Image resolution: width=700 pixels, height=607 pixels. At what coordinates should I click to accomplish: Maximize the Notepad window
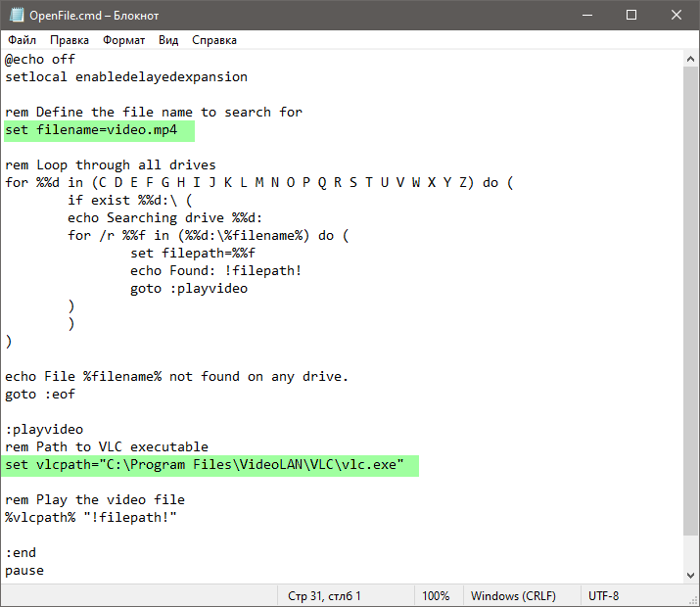(x=631, y=16)
